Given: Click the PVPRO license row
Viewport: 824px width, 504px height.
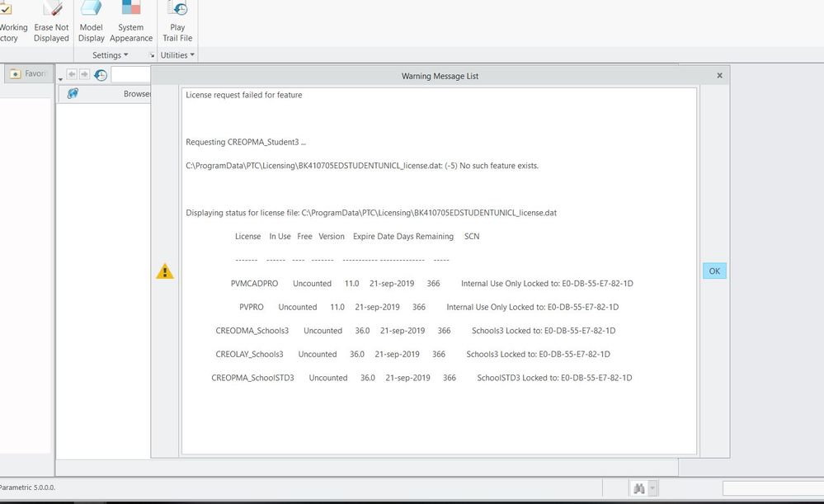Looking at the screenshot, I should [x=429, y=307].
